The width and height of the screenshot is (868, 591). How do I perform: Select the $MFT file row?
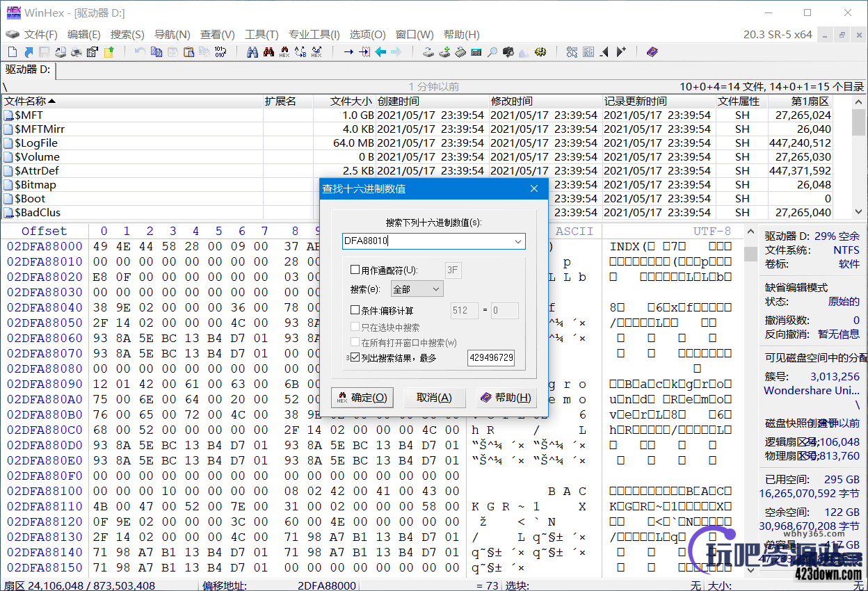[x=417, y=115]
